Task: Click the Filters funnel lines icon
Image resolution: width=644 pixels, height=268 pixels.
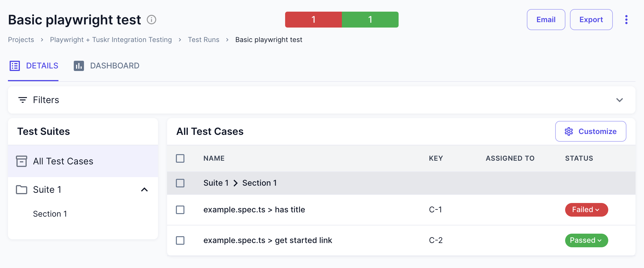Action: click(x=22, y=100)
